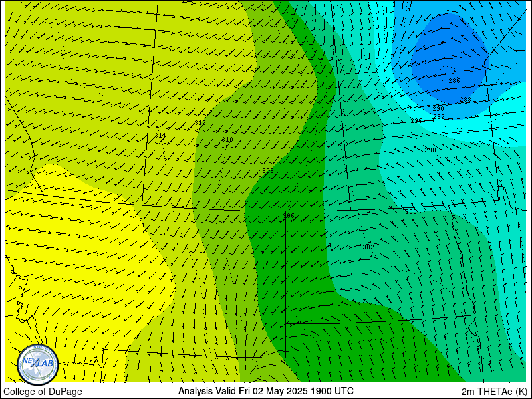Click the 308 contour label

pos(268,171)
